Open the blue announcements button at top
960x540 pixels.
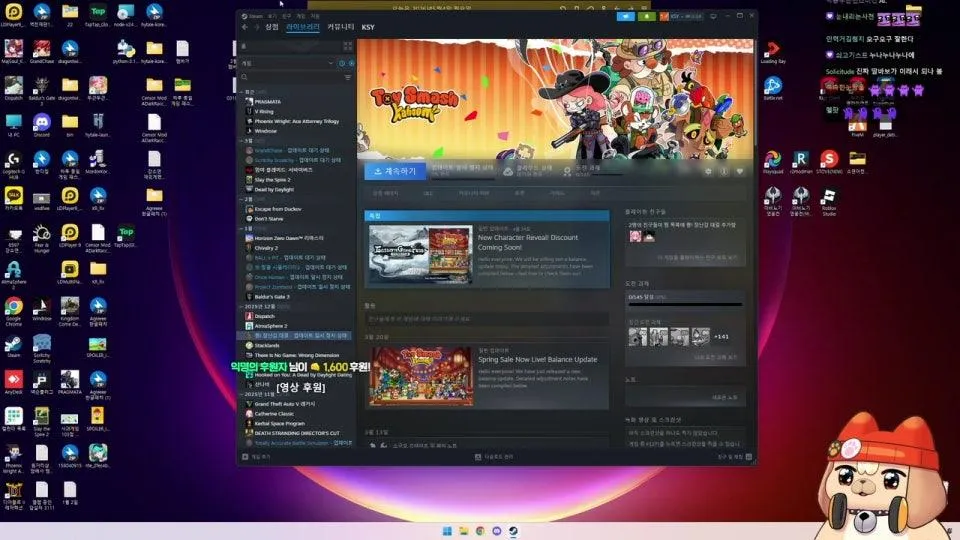coord(625,17)
